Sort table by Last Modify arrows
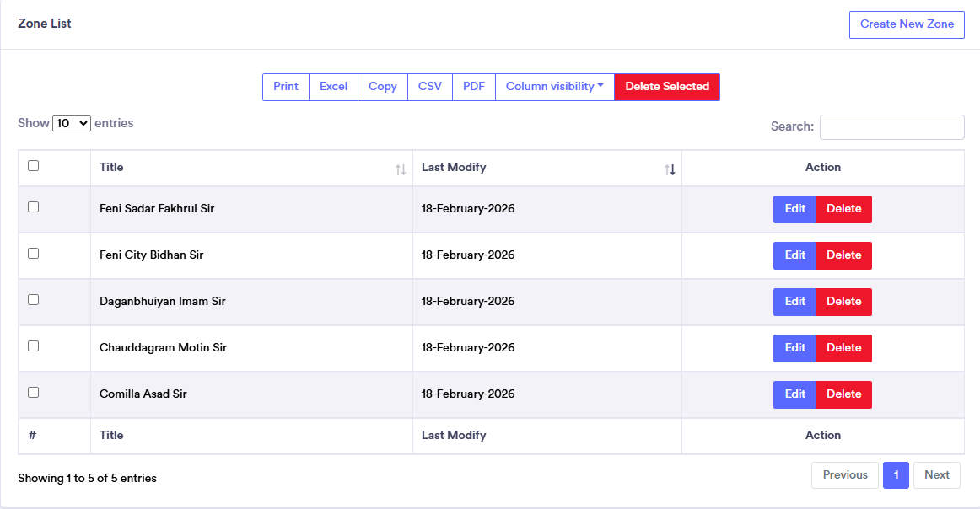Viewport: 980px width, 509px height. (x=670, y=169)
